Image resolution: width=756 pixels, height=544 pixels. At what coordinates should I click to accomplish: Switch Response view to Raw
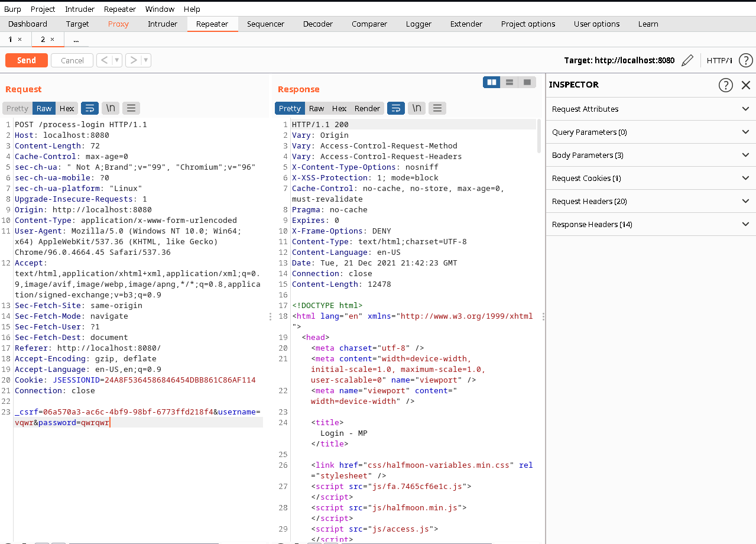click(x=317, y=108)
